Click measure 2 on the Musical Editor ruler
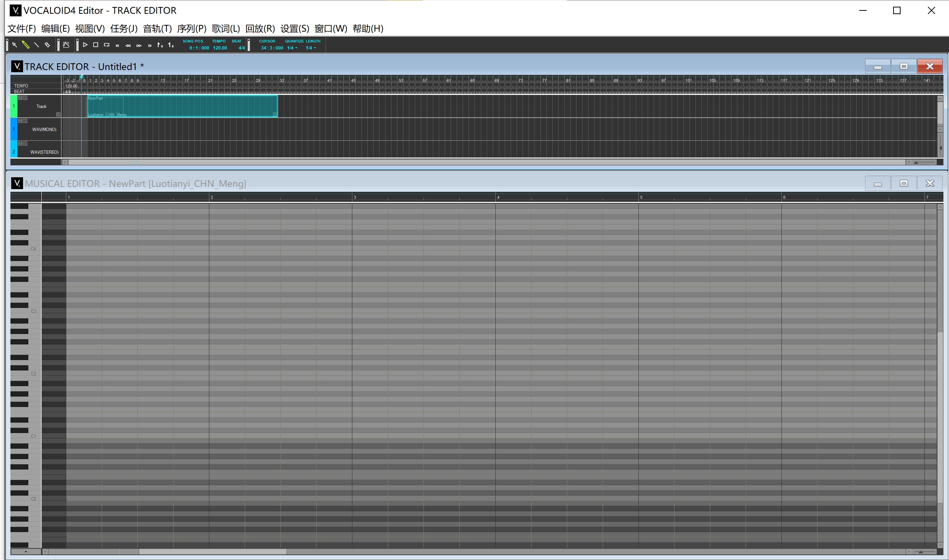 (x=212, y=197)
